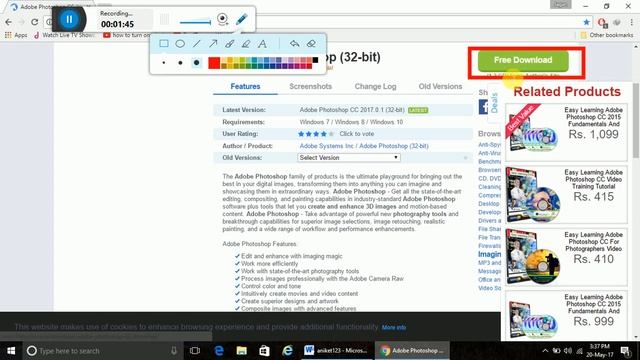
Task: Click More info in cookie notice
Action: pos(394,327)
